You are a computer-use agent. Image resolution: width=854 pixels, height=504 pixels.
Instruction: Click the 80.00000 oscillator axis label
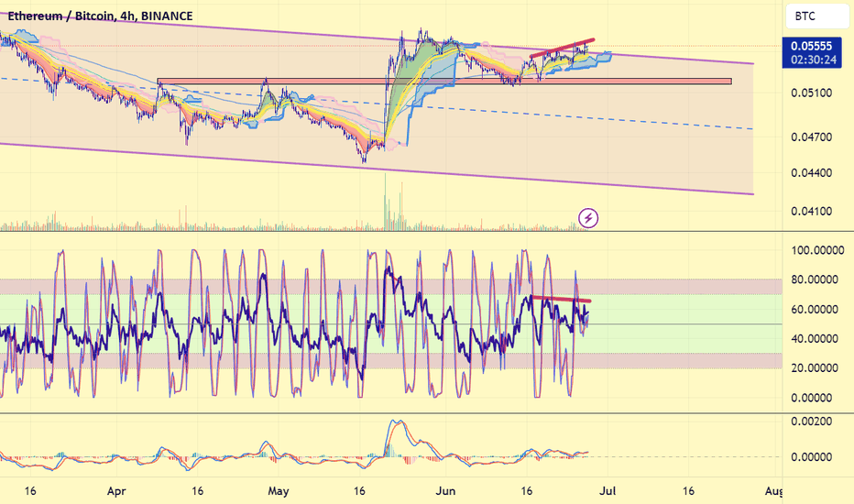point(815,280)
